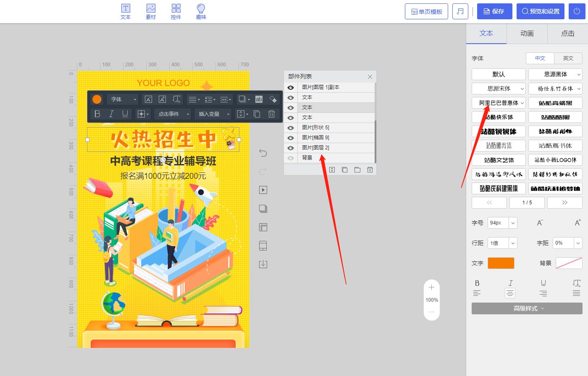
Task: Click the power/exit button at top right
Action: click(x=577, y=11)
